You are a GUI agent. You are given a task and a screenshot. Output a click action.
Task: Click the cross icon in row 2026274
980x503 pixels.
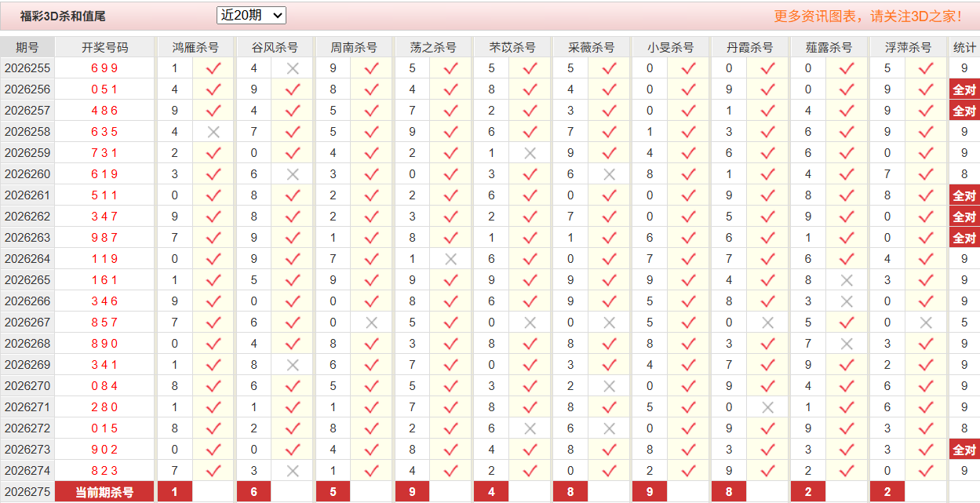(x=293, y=471)
